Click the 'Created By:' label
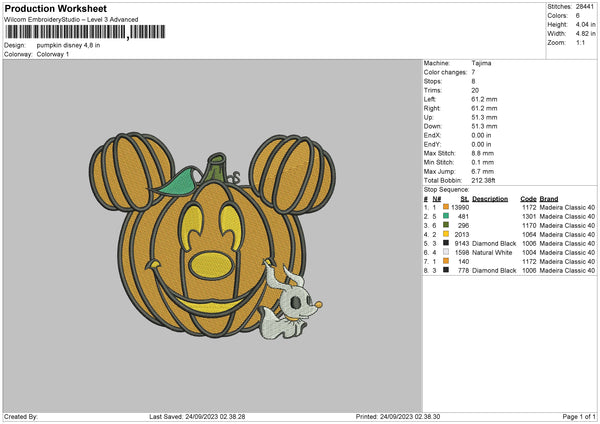 click(21, 416)
